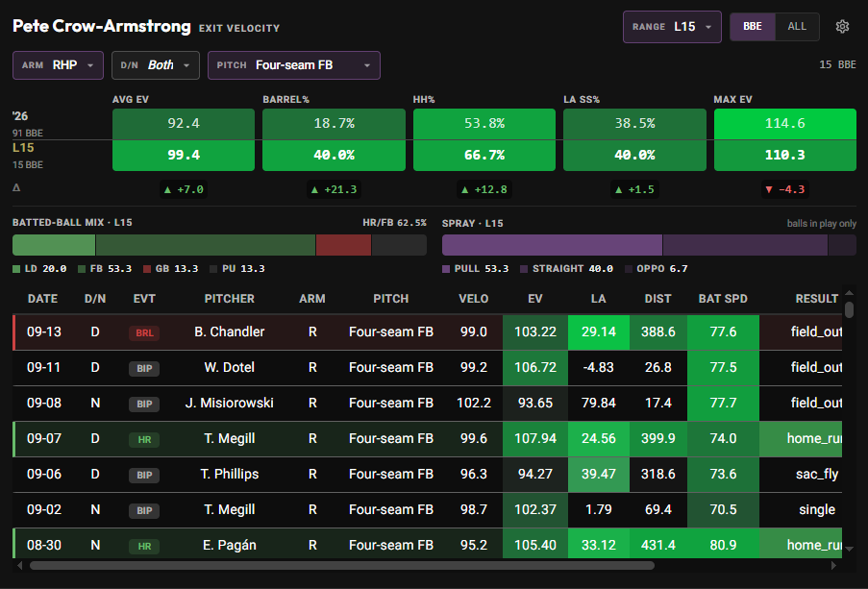
Task: Click the scrollbar down arrow of the table
Action: [x=849, y=550]
